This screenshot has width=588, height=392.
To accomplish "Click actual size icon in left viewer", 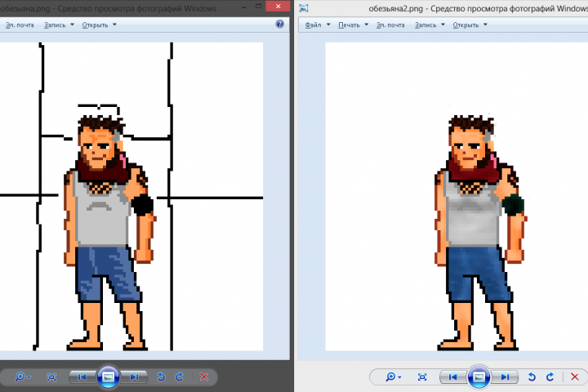I will [x=51, y=376].
